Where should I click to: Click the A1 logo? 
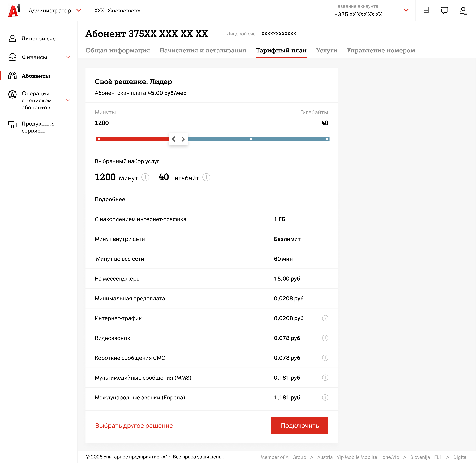click(14, 10)
